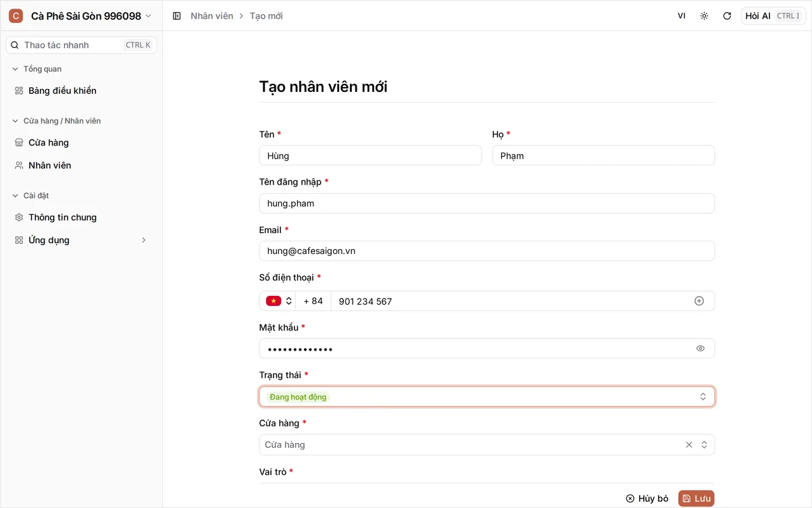812x508 pixels.
Task: Click the circled X icon on Hủy bỏ
Action: click(630, 499)
